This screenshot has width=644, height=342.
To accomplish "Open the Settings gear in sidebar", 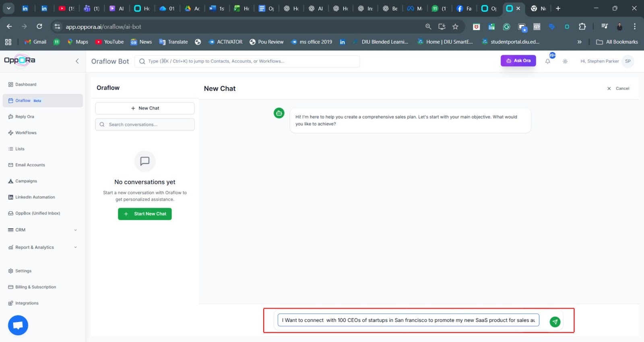I will tap(23, 271).
